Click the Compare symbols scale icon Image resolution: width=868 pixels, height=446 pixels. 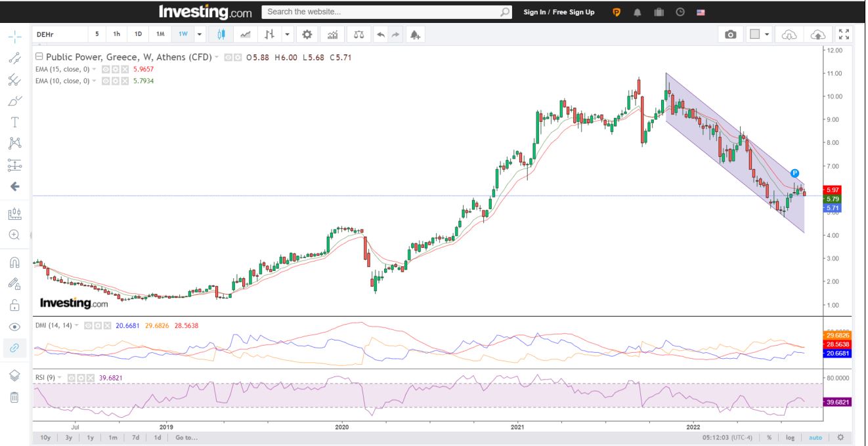pos(358,34)
